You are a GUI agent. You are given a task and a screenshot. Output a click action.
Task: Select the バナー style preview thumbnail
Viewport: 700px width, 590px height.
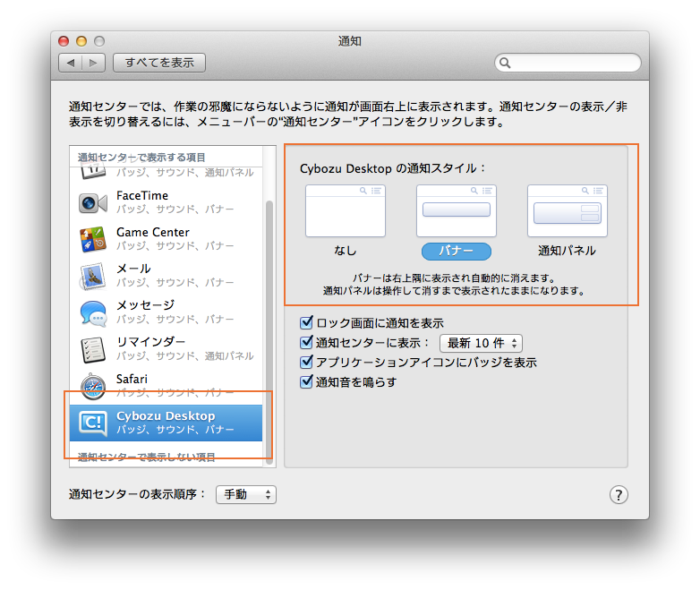457,210
